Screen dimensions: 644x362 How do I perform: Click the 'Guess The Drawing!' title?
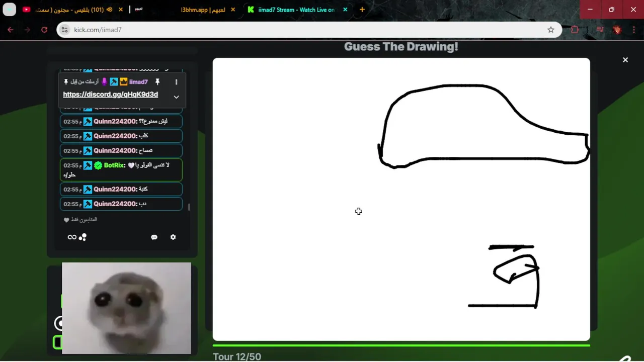coord(401,47)
